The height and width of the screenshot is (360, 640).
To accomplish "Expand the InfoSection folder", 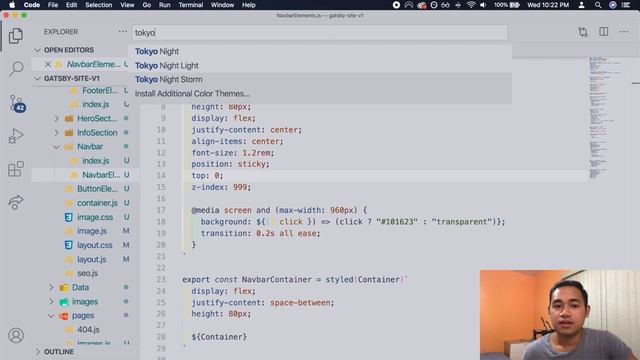I will tap(57, 133).
